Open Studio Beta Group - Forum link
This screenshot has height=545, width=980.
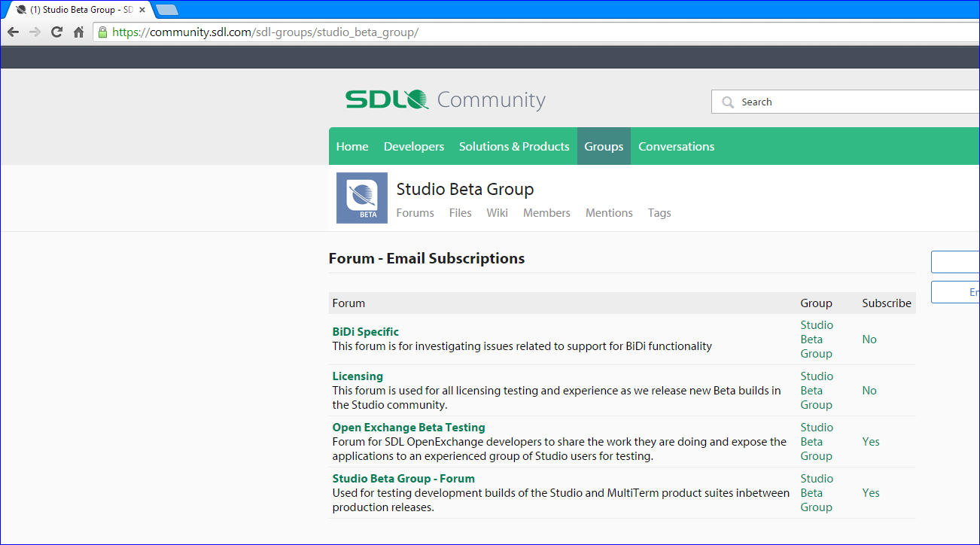[x=403, y=479]
